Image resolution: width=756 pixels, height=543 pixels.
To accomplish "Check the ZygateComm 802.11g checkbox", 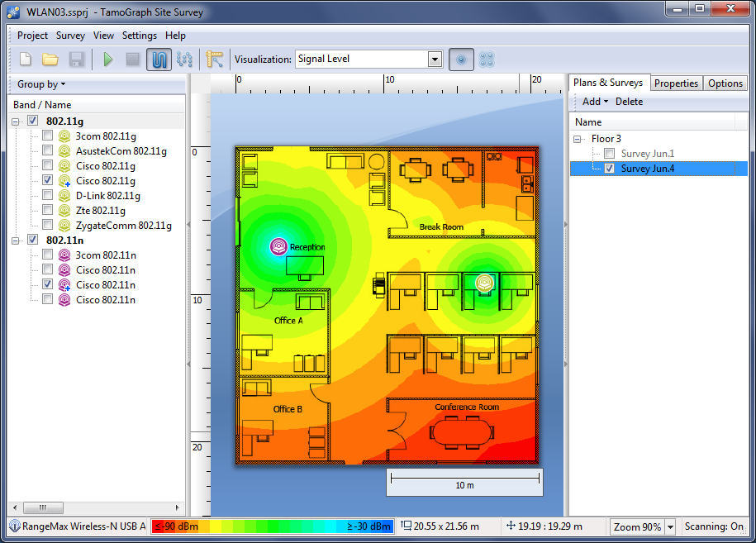I will (x=47, y=225).
